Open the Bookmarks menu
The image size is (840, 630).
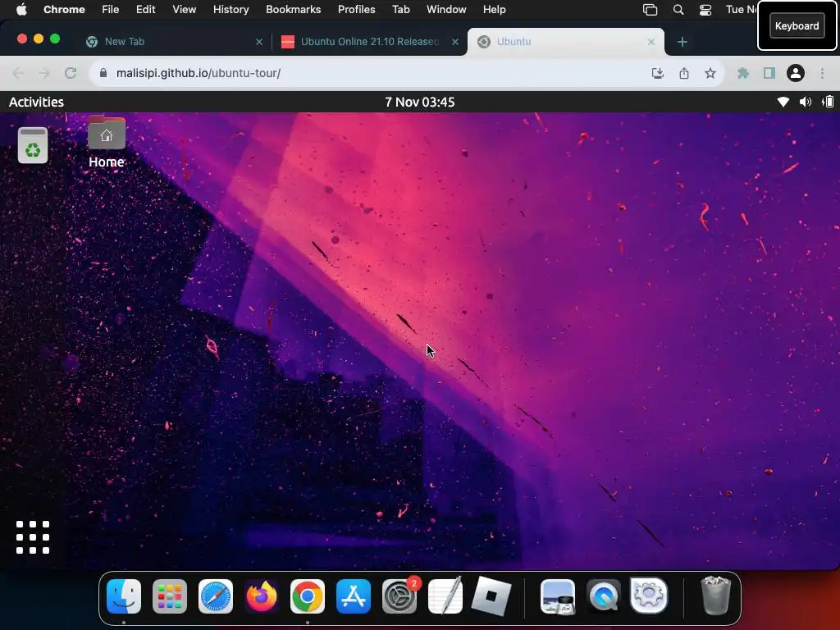[293, 10]
